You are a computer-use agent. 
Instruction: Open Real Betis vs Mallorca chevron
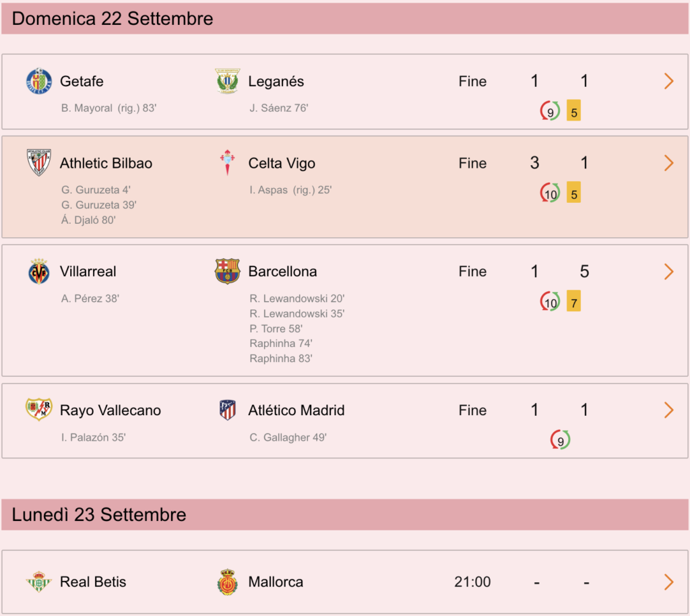click(669, 582)
